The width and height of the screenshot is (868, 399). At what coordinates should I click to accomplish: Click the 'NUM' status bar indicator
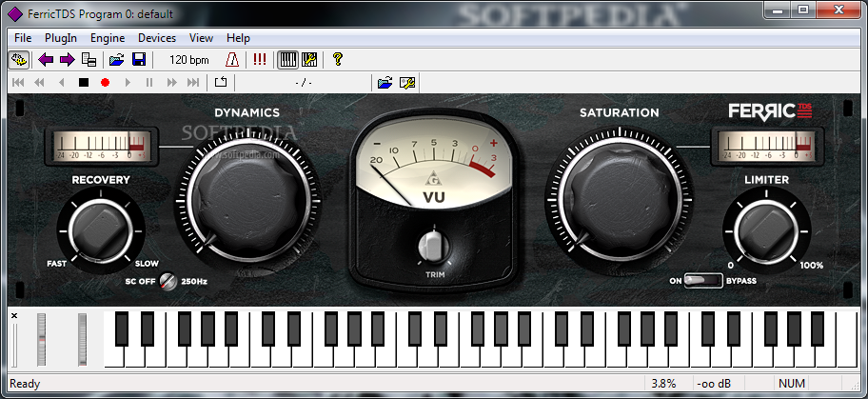[x=792, y=383]
